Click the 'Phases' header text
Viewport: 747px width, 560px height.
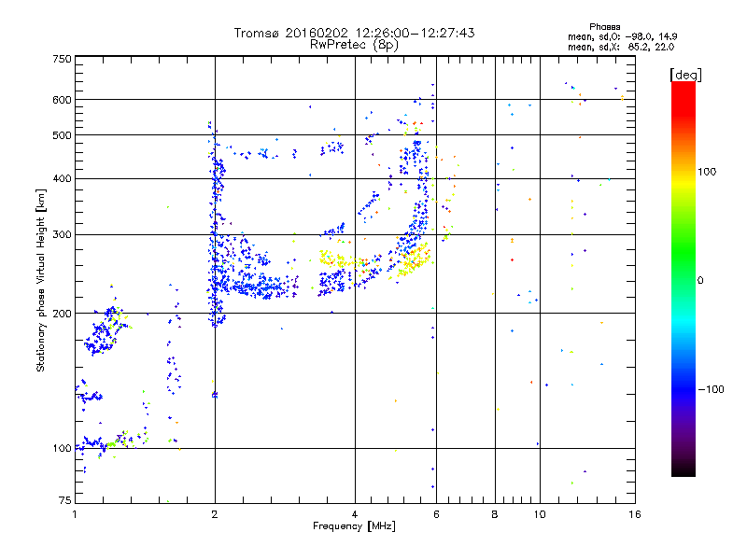click(x=604, y=27)
